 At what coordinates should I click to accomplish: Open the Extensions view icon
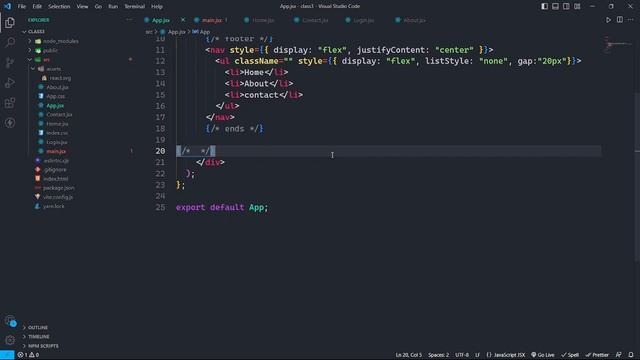(10, 102)
